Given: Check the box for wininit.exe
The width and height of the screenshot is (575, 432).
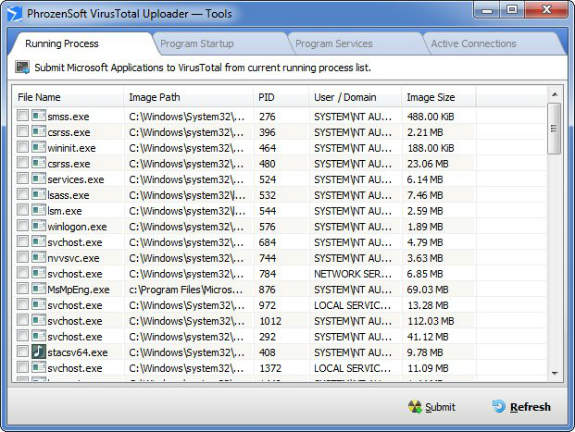Looking at the screenshot, I should point(22,147).
